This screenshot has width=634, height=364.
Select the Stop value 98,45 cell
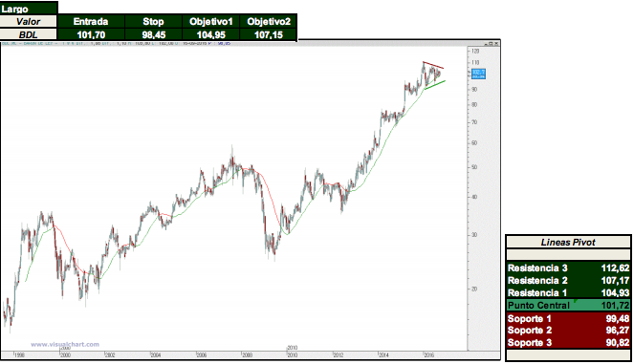[153, 34]
